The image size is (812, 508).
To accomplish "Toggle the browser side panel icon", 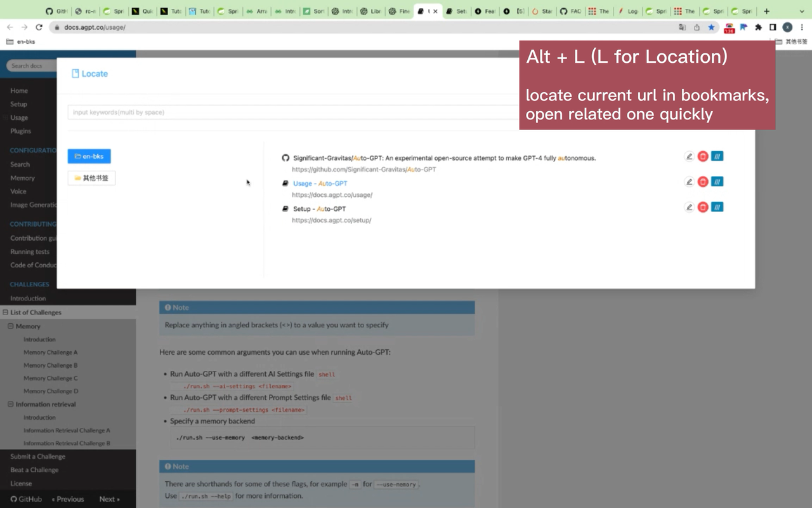I will point(773,27).
